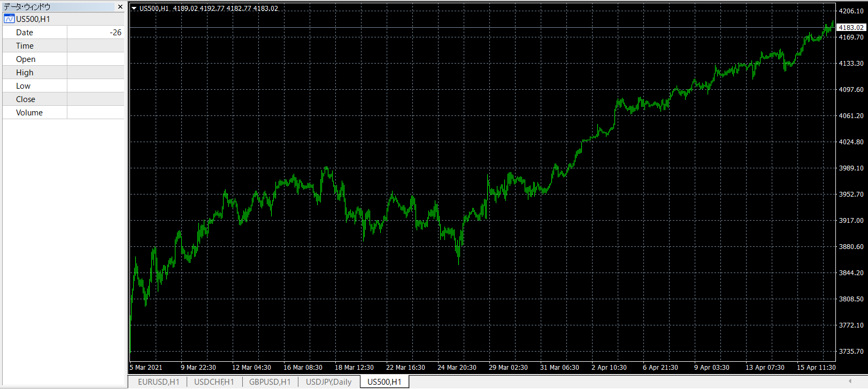Click the Close row label
The height and width of the screenshot is (389, 868).
pyautogui.click(x=26, y=99)
